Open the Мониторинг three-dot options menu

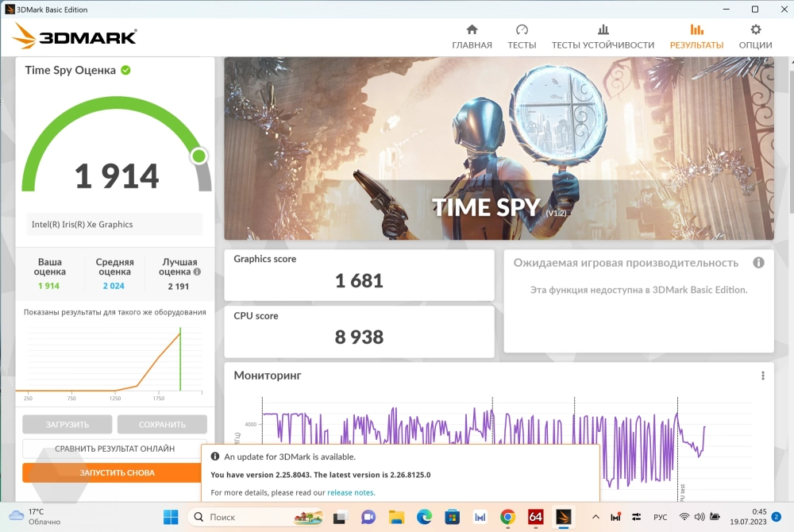pos(763,376)
